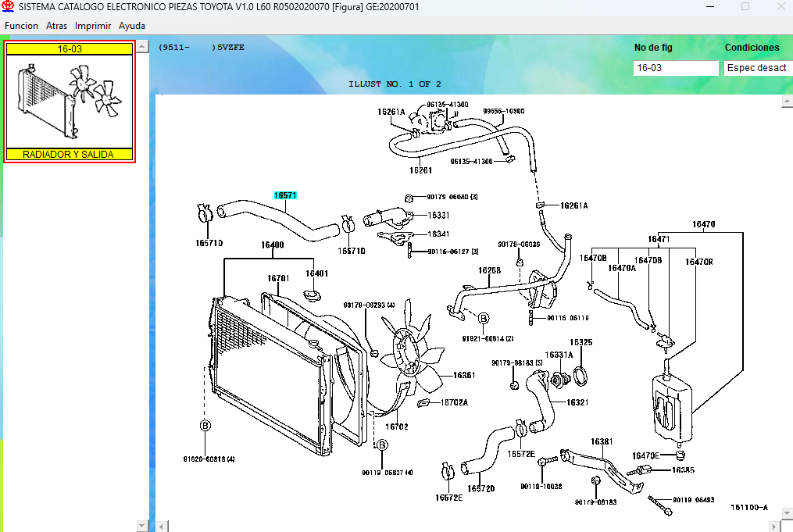Click the Toyota application icon in title bar
This screenshot has width=793, height=532.
[x=8, y=6]
